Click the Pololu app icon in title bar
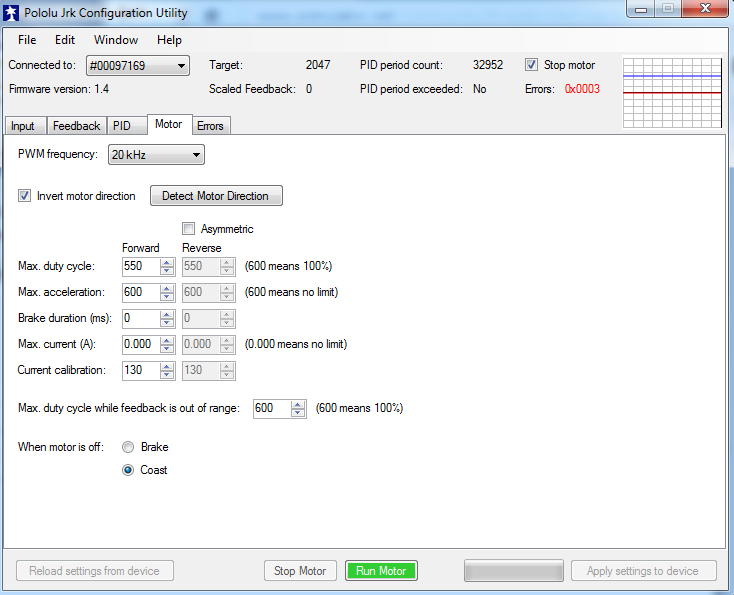The width and height of the screenshot is (734, 595). coord(11,13)
